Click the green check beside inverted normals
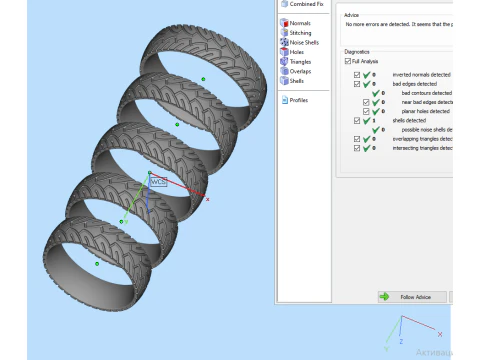480x360 pixels. click(x=367, y=75)
